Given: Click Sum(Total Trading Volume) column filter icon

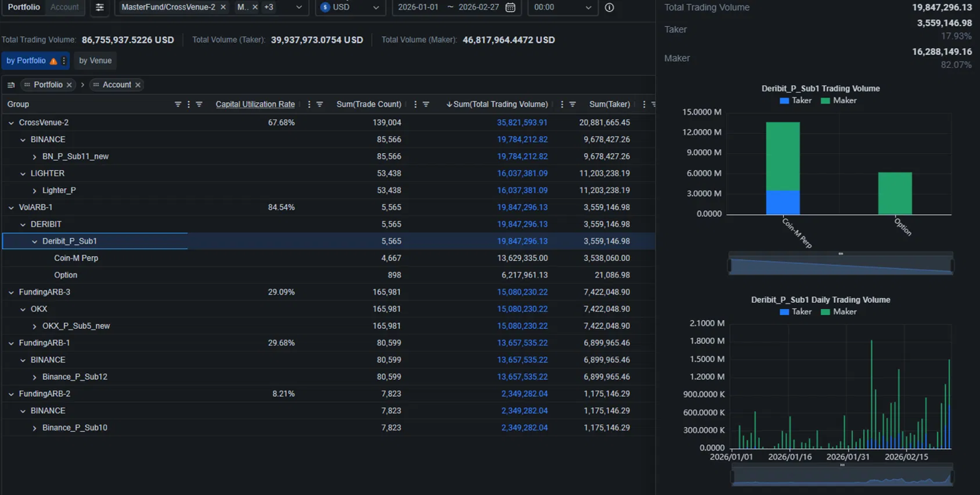Looking at the screenshot, I should (x=572, y=104).
